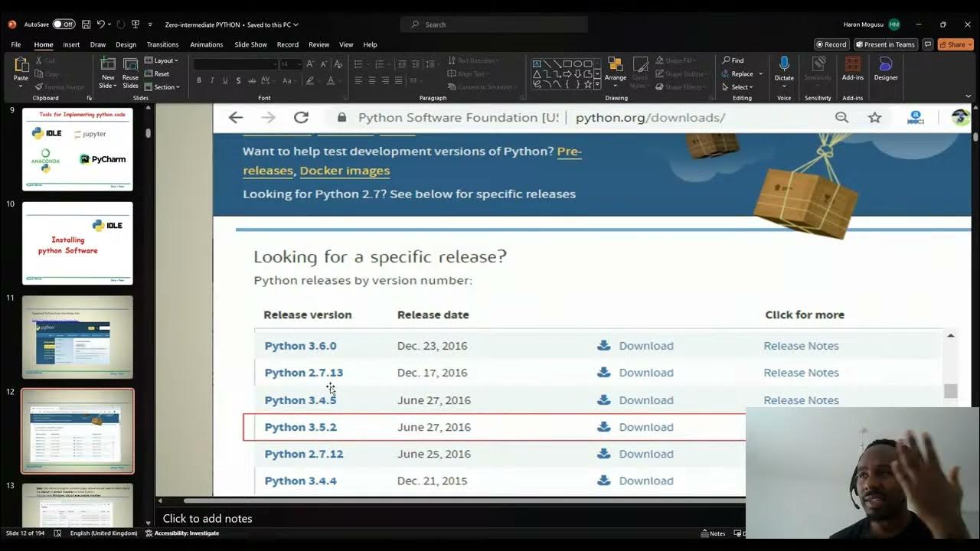This screenshot has width=980, height=551.
Task: Click the Python 3.5.2 release link
Action: 300,427
